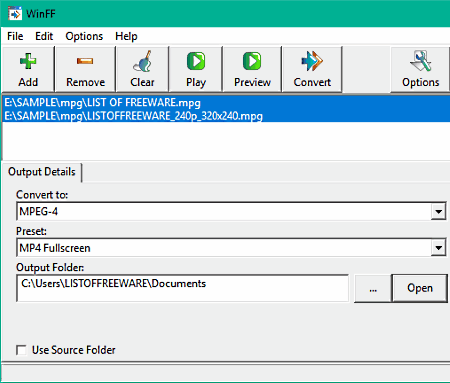Click the Output Folder path field
The image size is (450, 383).
(x=182, y=288)
